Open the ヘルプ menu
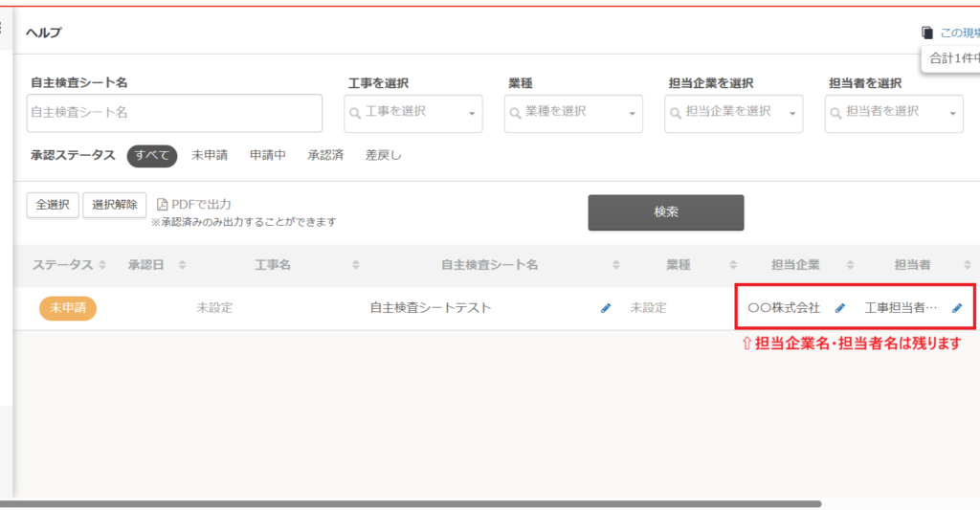 (45, 33)
